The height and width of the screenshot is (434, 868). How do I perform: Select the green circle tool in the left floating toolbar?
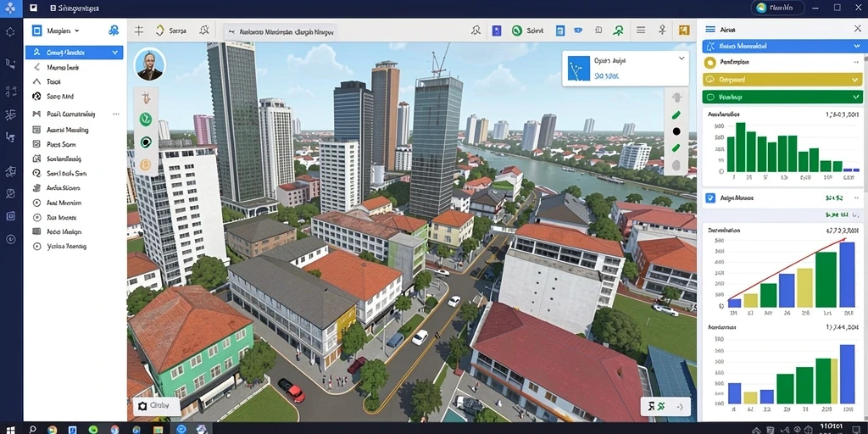pos(146,119)
